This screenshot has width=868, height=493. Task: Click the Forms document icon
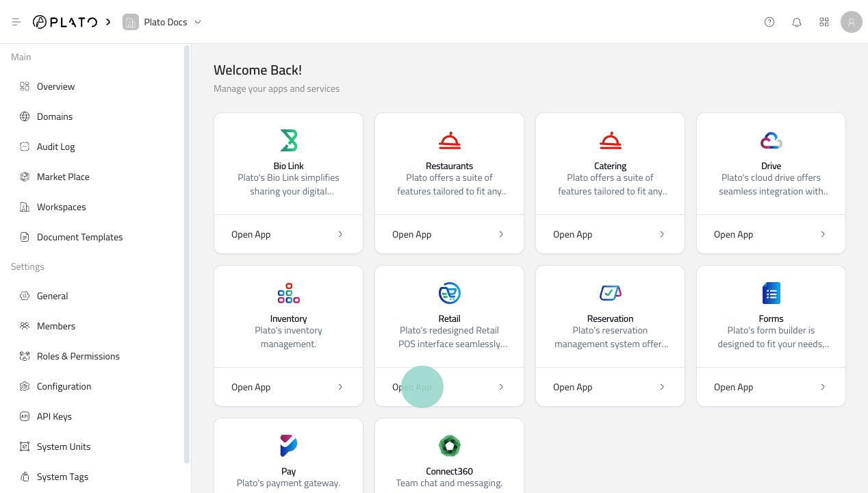point(771,293)
